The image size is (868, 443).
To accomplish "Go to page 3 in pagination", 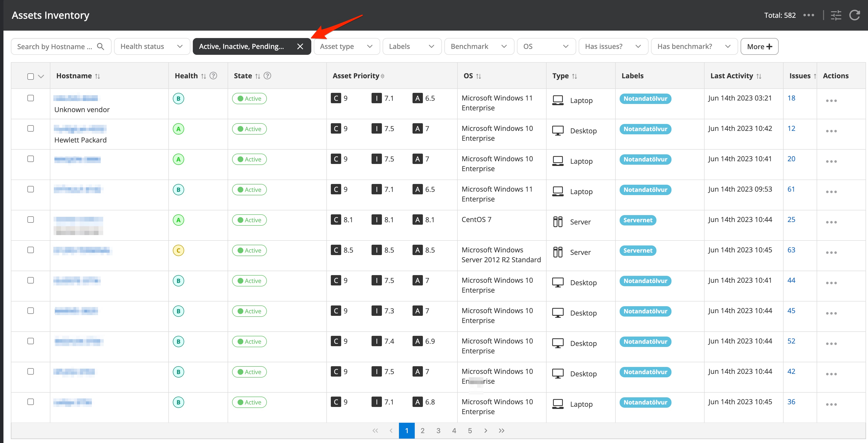I will tap(438, 430).
